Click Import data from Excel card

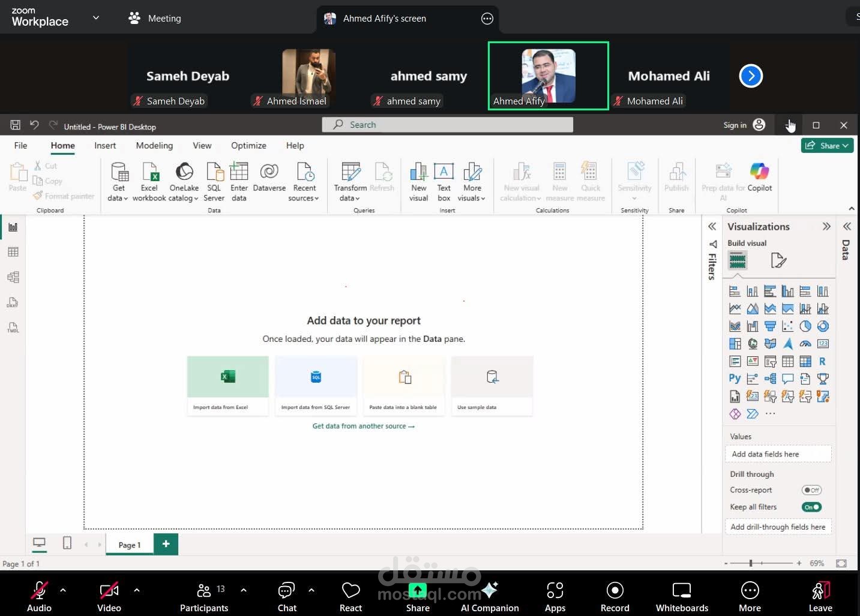[227, 386]
